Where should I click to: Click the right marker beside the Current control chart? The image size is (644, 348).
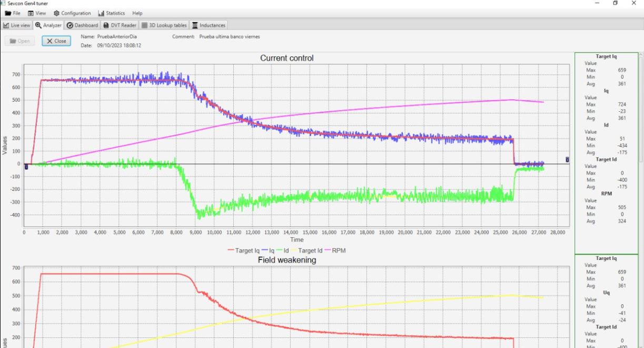tap(567, 159)
